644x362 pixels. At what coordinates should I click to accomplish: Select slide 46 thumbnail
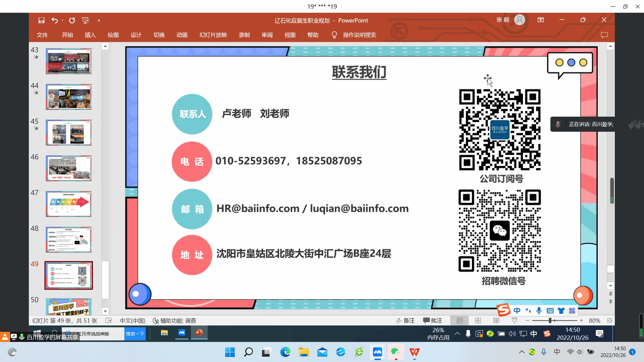69,169
